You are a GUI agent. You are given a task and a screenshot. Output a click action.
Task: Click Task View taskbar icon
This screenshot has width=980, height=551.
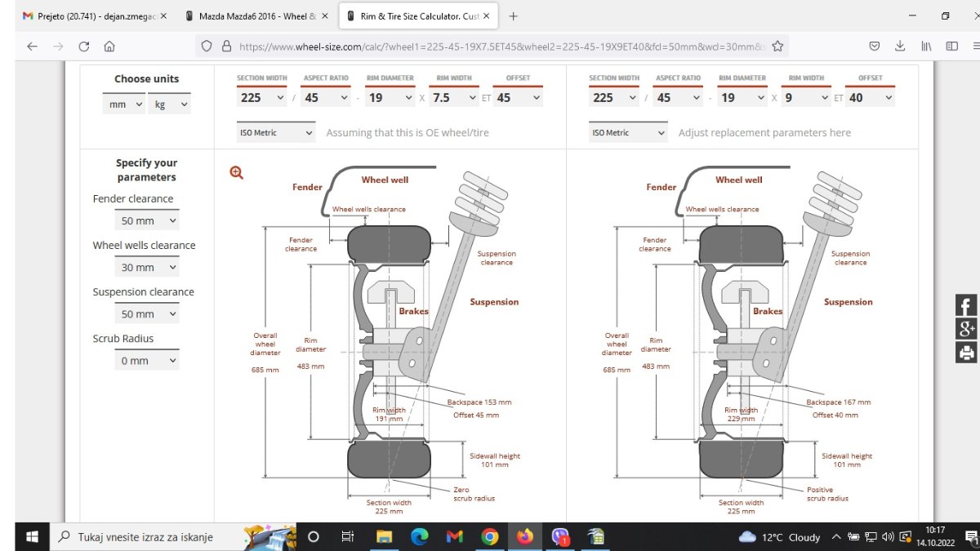tap(347, 536)
